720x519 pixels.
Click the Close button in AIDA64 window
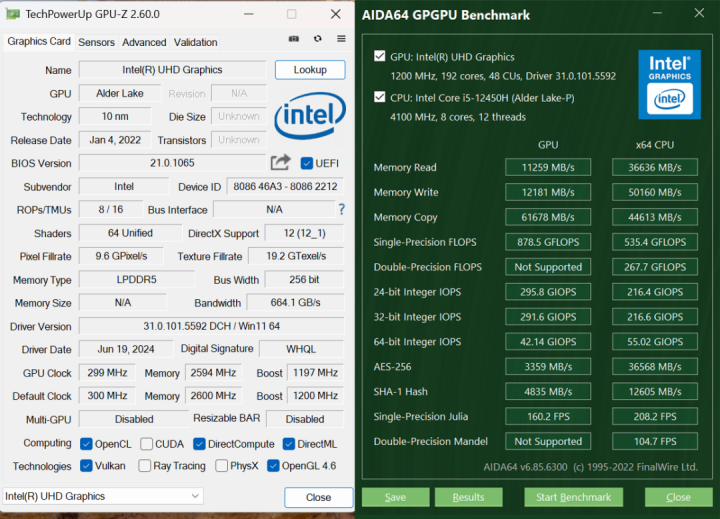678,497
